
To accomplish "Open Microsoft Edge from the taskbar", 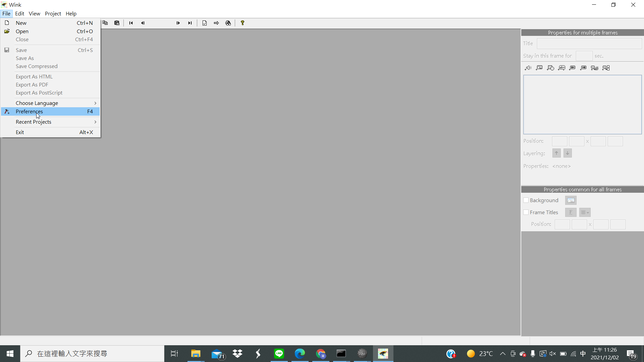I will 300,354.
